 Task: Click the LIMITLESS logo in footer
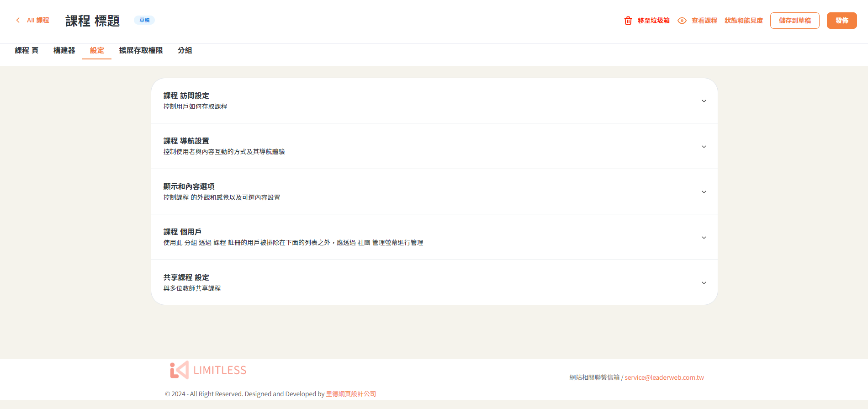pyautogui.click(x=208, y=370)
